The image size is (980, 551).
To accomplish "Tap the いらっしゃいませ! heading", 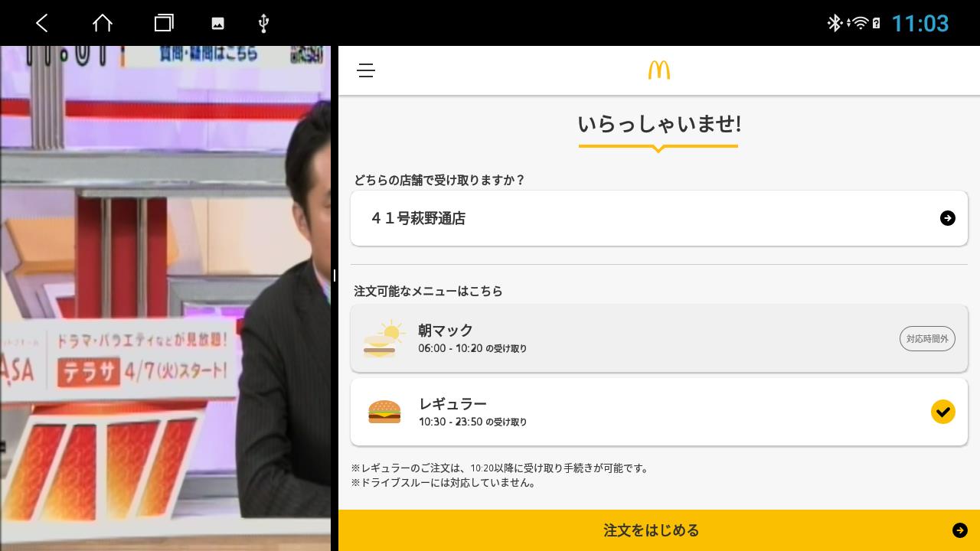I will coord(658,124).
